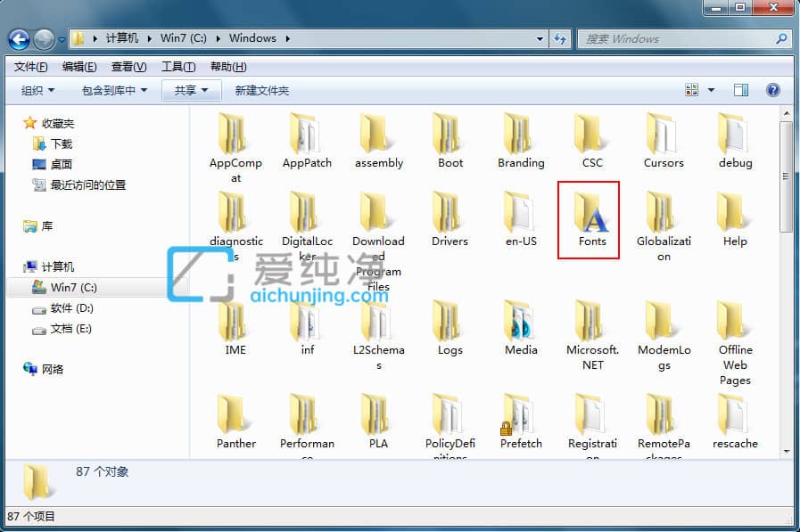
Task: Click the 计算机 breadcrumb
Action: point(122,38)
